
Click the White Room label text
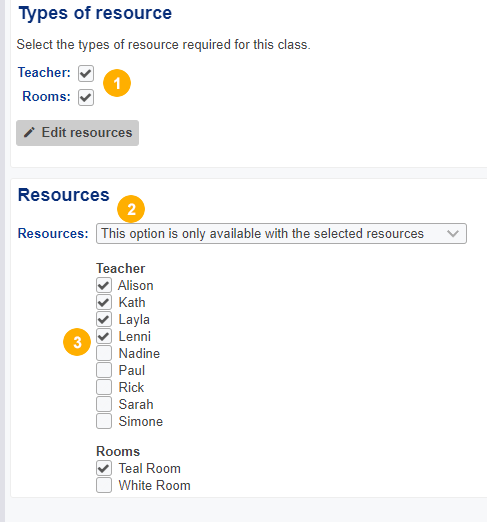point(154,485)
